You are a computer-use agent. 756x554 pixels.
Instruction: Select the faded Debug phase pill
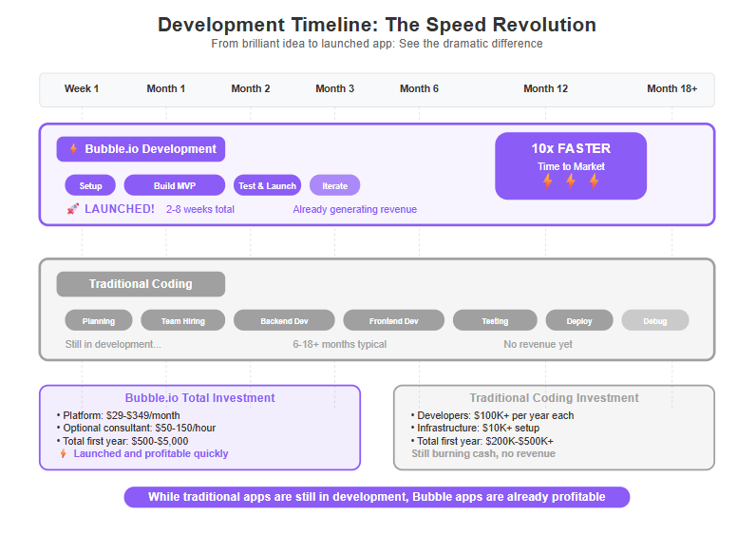coord(654,320)
